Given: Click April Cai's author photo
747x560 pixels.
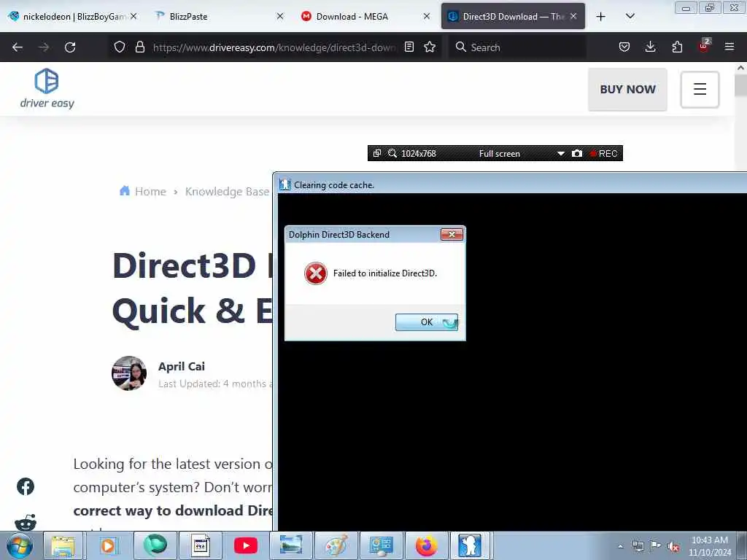Looking at the screenshot, I should (x=129, y=373).
